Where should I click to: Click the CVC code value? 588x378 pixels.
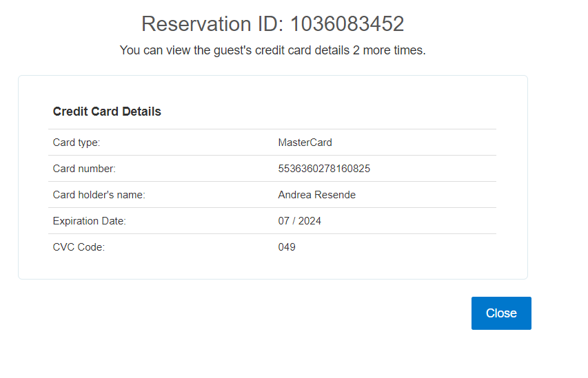[287, 247]
